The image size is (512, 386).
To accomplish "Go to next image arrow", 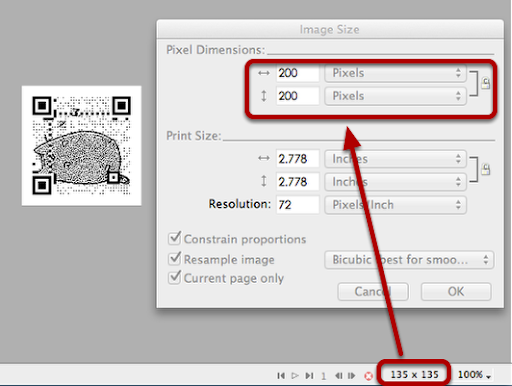I will pos(352,376).
